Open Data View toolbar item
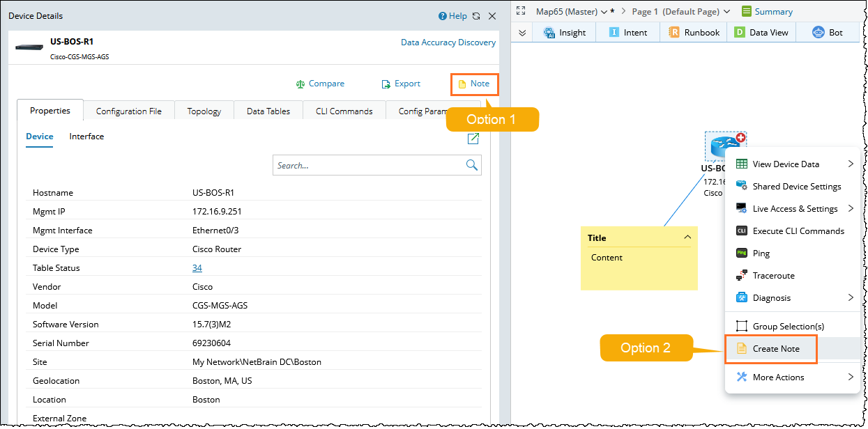 tap(761, 32)
